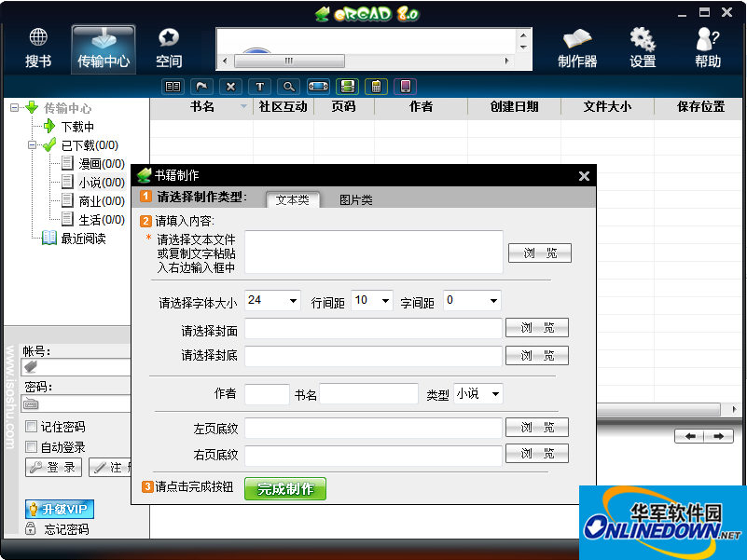The image size is (747, 560).
Task: Switch to the 图片类 tab
Action: [355, 199]
